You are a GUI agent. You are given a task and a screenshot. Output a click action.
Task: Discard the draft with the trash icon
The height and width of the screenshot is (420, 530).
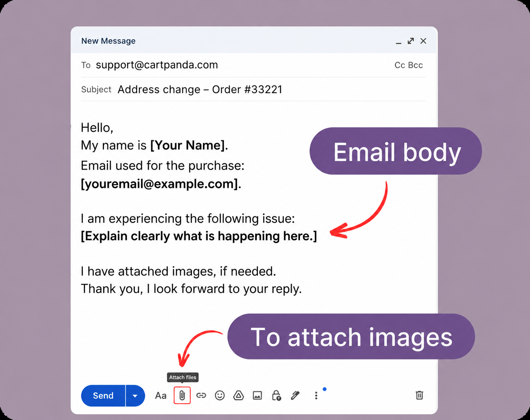point(419,395)
